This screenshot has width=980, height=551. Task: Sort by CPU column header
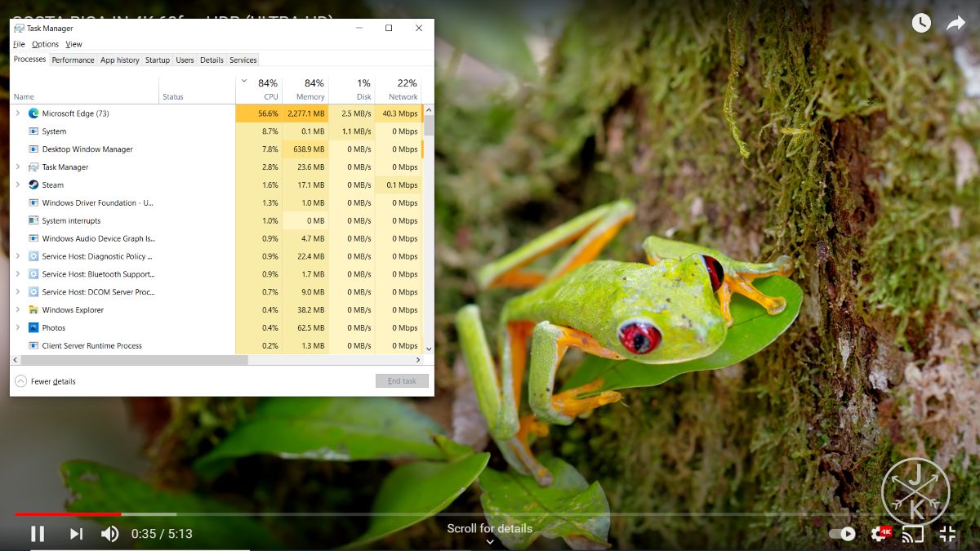coord(259,90)
